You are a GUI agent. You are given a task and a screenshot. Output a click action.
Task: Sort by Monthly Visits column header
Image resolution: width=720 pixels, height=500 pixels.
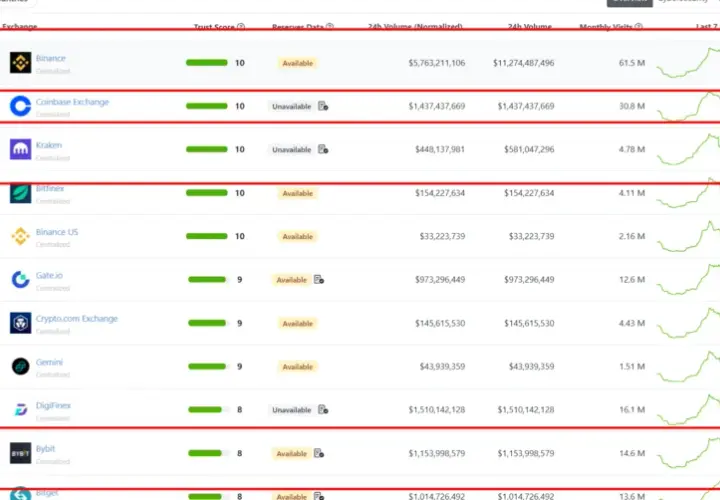pos(606,27)
